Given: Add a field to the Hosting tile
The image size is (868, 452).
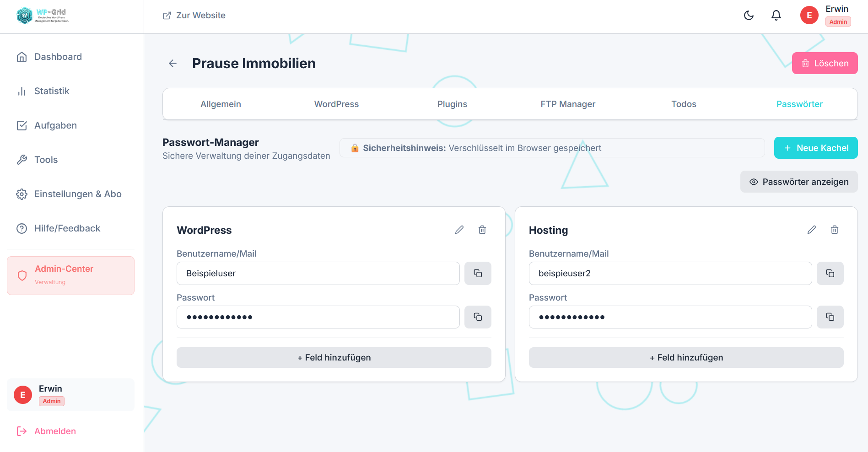Looking at the screenshot, I should [686, 357].
